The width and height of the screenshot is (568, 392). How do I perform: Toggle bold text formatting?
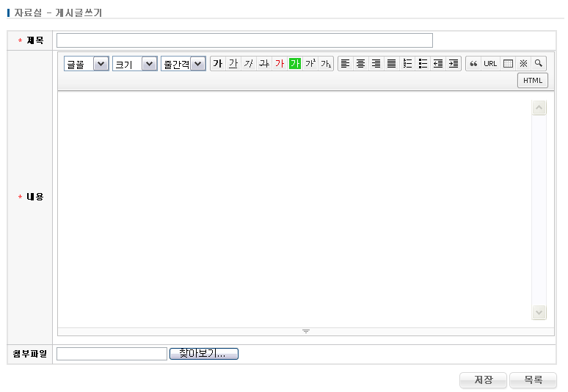coord(217,64)
